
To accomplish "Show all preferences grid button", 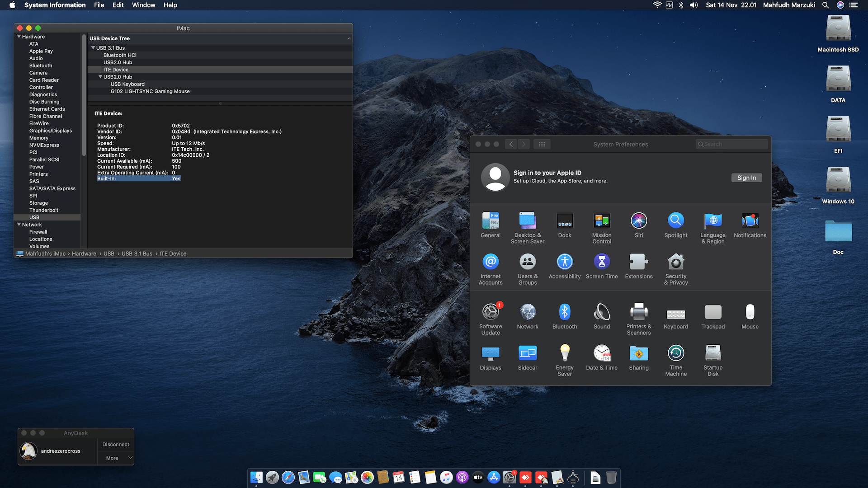I will tap(542, 144).
